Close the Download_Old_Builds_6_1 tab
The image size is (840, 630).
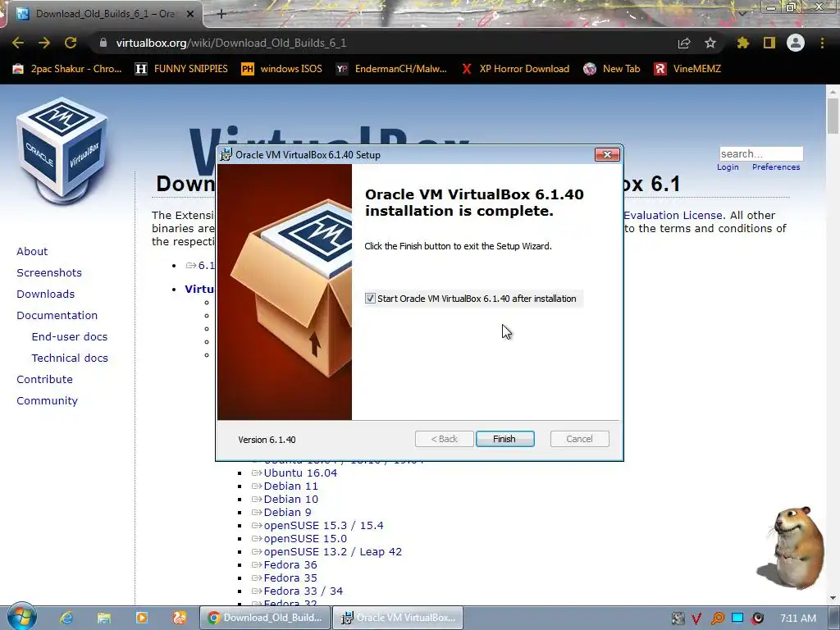[190, 14]
